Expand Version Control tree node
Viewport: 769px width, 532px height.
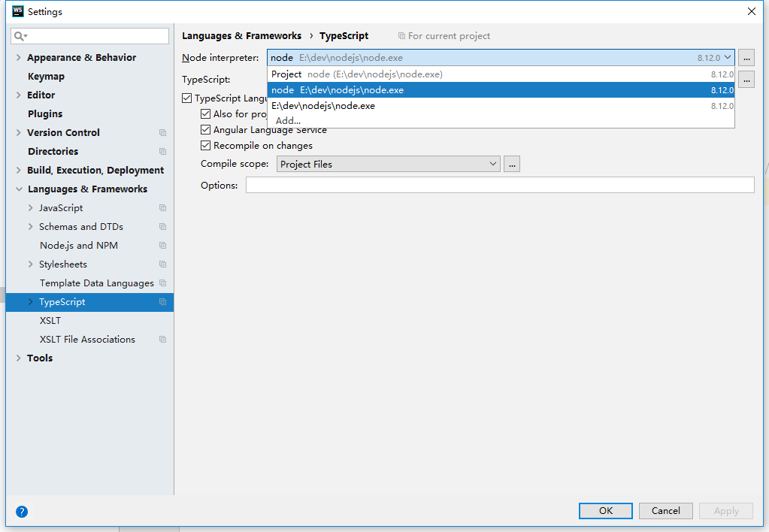tap(19, 132)
